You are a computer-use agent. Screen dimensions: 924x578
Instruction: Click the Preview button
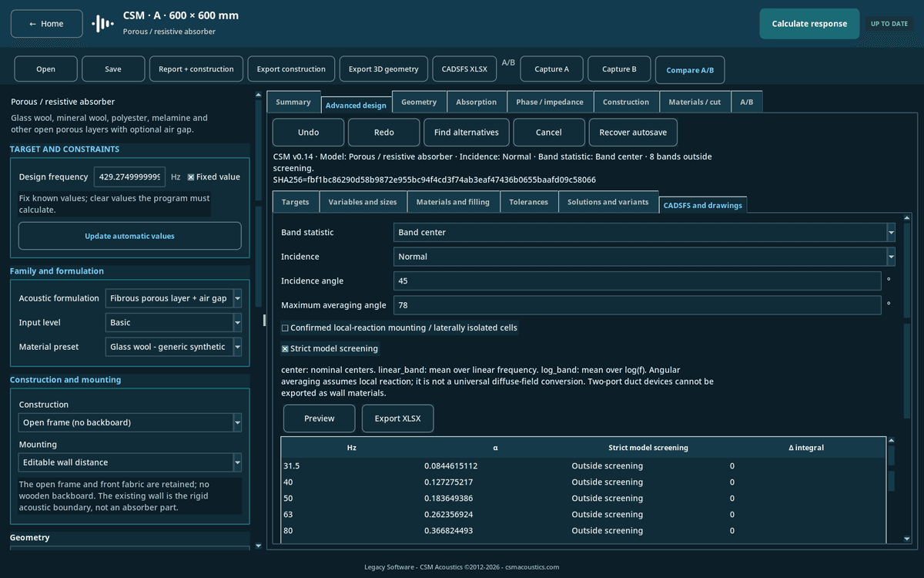click(320, 418)
